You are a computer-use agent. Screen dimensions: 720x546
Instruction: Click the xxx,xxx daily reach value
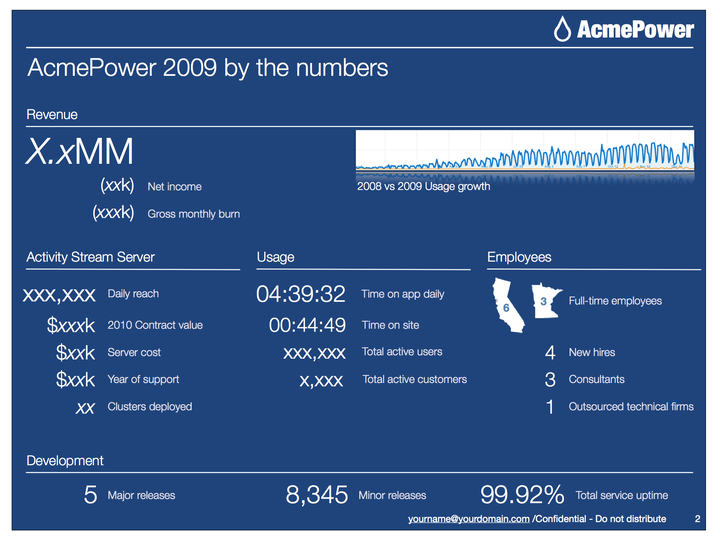tap(59, 295)
